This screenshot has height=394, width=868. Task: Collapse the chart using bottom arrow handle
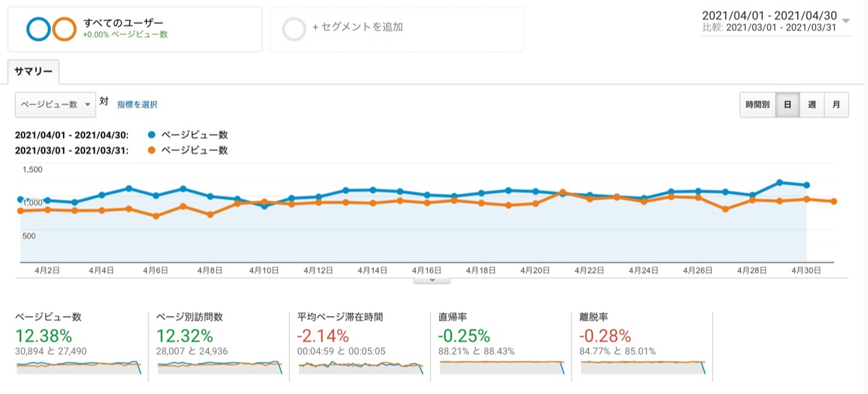(x=433, y=280)
